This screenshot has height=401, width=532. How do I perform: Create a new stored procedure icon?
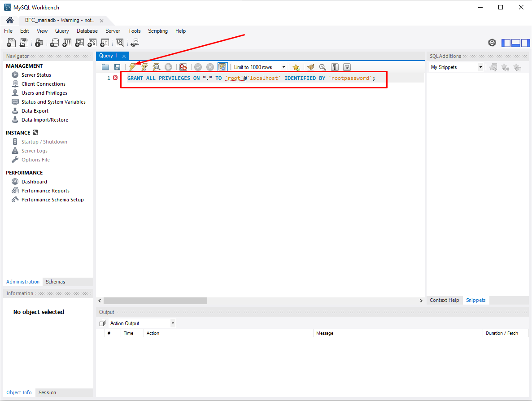[92, 43]
